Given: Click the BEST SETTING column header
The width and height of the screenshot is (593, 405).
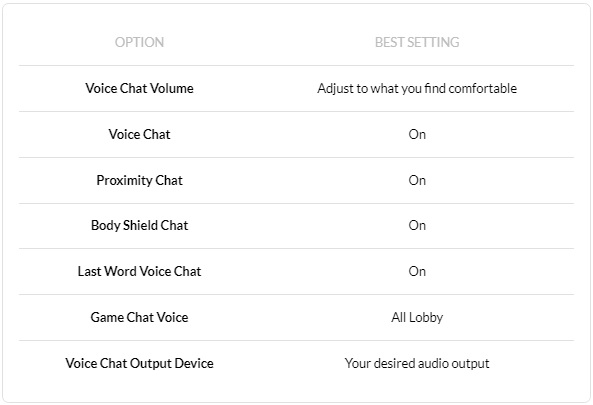Looking at the screenshot, I should point(417,42).
